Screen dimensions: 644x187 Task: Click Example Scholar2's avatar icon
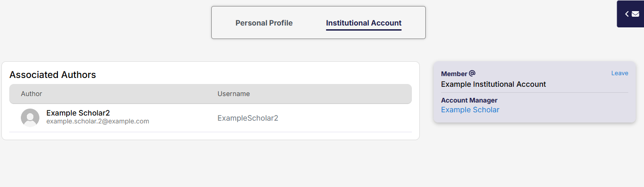point(30,118)
